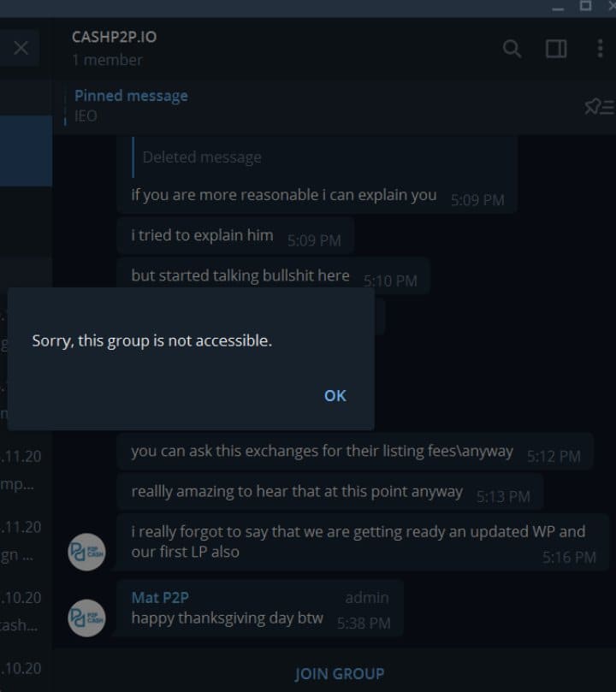Open the CASHP2P.IO group title header
This screenshot has width=616, height=692.
(115, 37)
